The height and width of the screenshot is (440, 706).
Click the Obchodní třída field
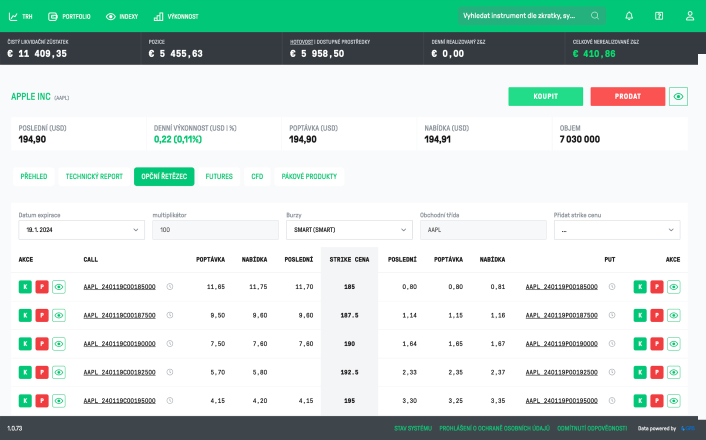coord(483,230)
